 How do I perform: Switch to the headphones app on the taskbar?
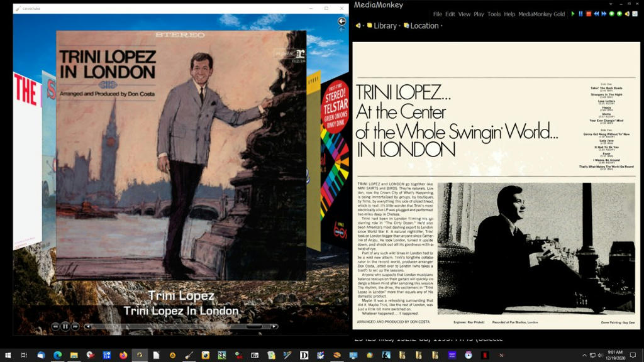click(x=140, y=355)
